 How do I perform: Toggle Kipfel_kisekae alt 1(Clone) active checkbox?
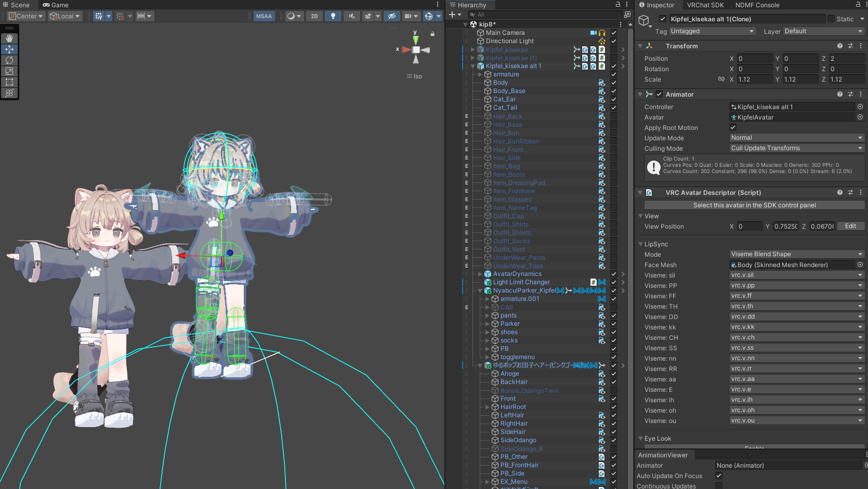click(663, 19)
